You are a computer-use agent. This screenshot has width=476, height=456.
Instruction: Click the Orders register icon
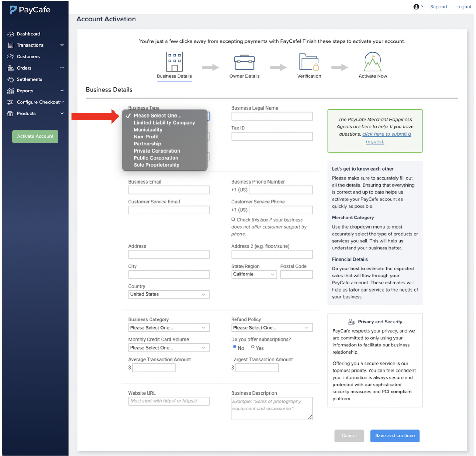[x=10, y=68]
